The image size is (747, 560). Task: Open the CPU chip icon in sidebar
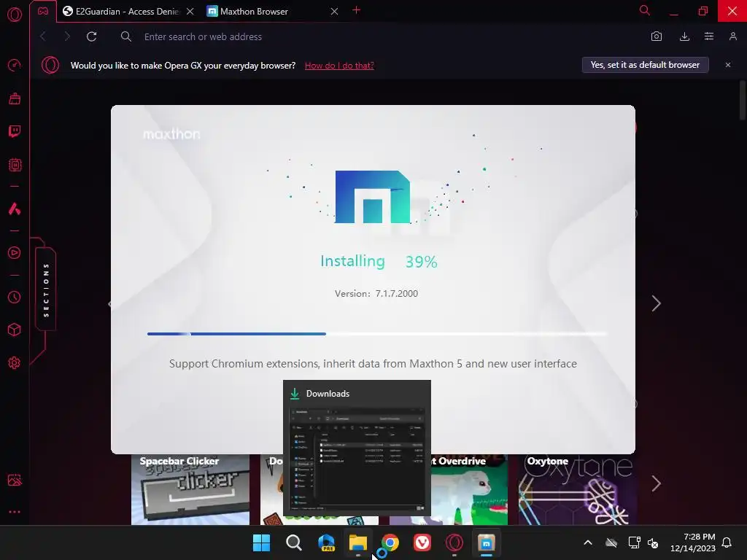(x=15, y=165)
